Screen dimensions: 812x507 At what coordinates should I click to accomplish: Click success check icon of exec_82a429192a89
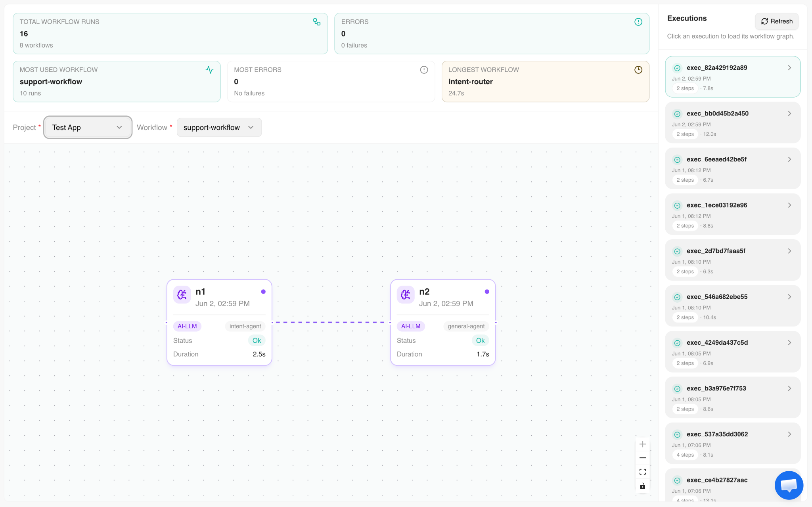click(x=678, y=68)
